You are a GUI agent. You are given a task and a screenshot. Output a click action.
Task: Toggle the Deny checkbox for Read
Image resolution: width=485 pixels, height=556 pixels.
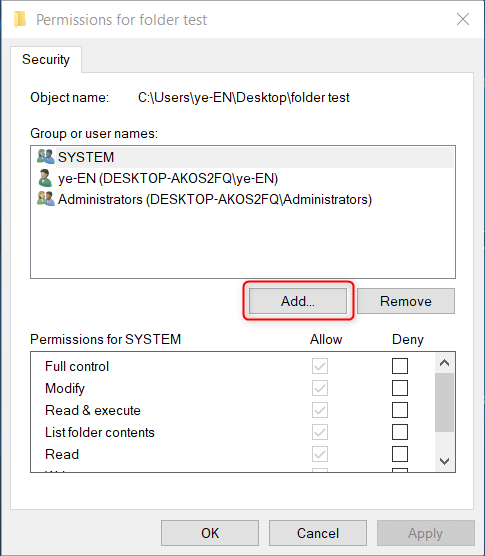click(400, 454)
